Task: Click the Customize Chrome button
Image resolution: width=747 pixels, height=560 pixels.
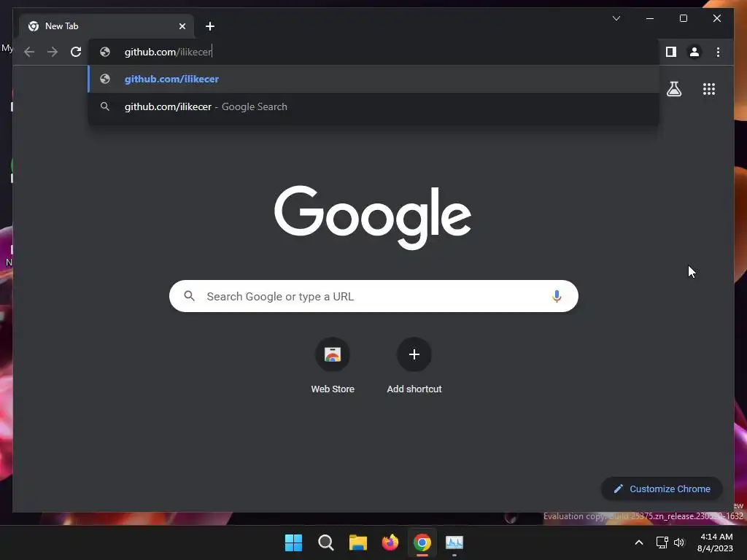Action: point(662,489)
